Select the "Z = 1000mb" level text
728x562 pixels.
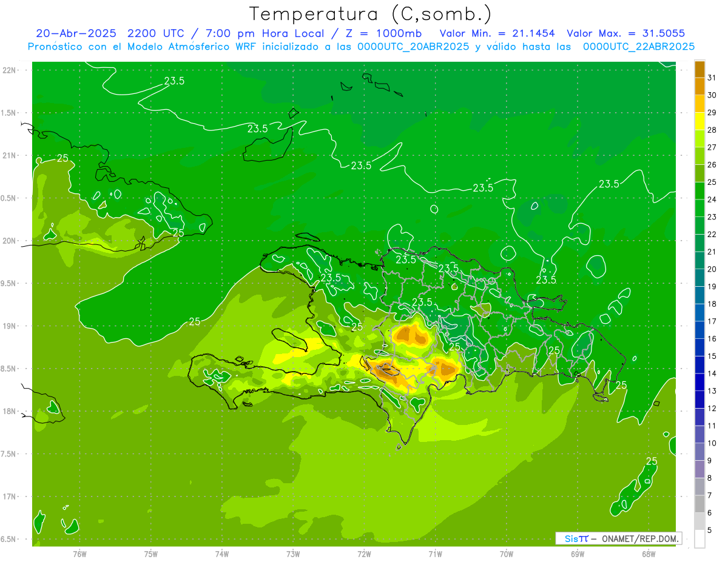click(x=383, y=33)
